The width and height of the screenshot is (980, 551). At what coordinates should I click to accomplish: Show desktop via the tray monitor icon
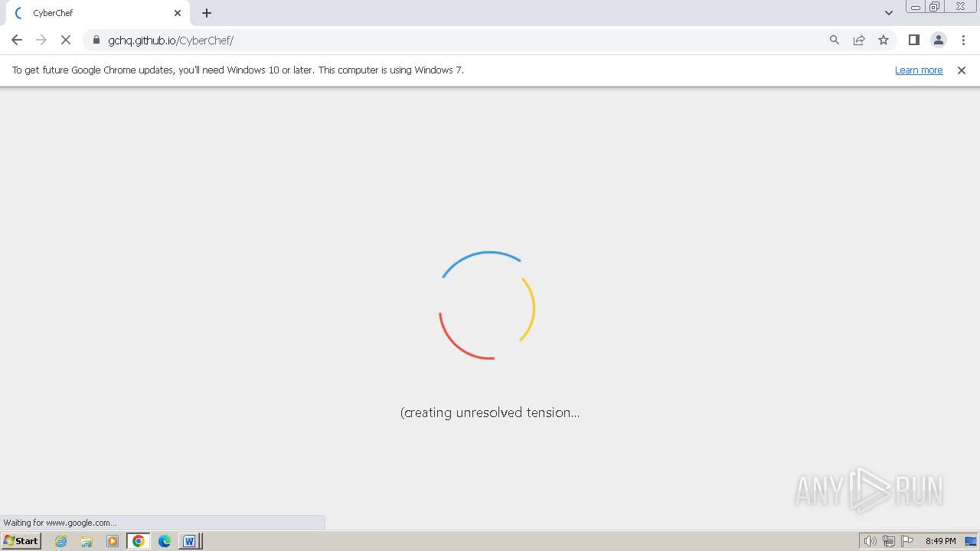971,541
